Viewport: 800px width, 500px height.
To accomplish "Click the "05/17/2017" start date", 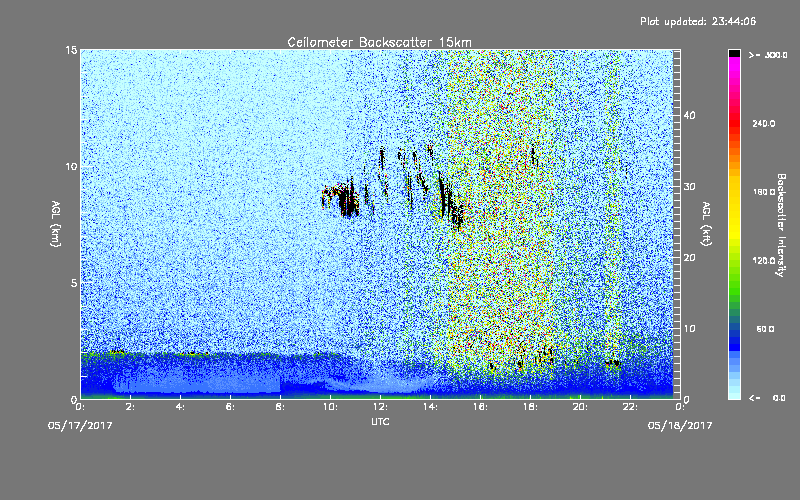I will (80, 426).
